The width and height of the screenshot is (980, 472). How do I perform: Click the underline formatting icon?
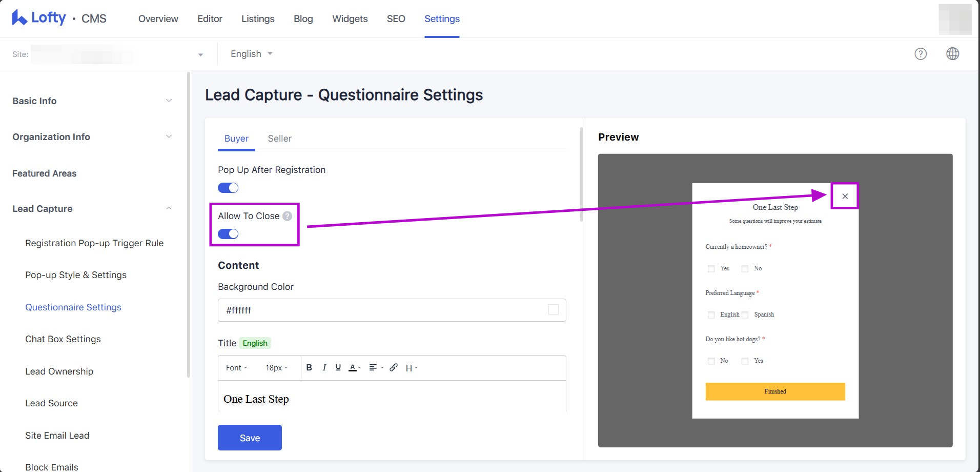click(x=338, y=367)
